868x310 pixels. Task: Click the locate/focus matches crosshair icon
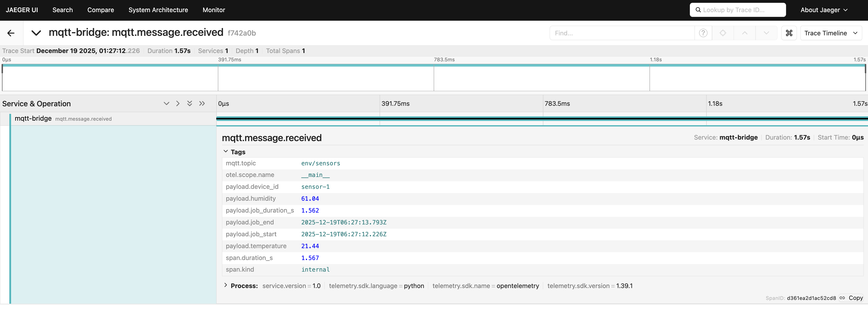tap(723, 33)
